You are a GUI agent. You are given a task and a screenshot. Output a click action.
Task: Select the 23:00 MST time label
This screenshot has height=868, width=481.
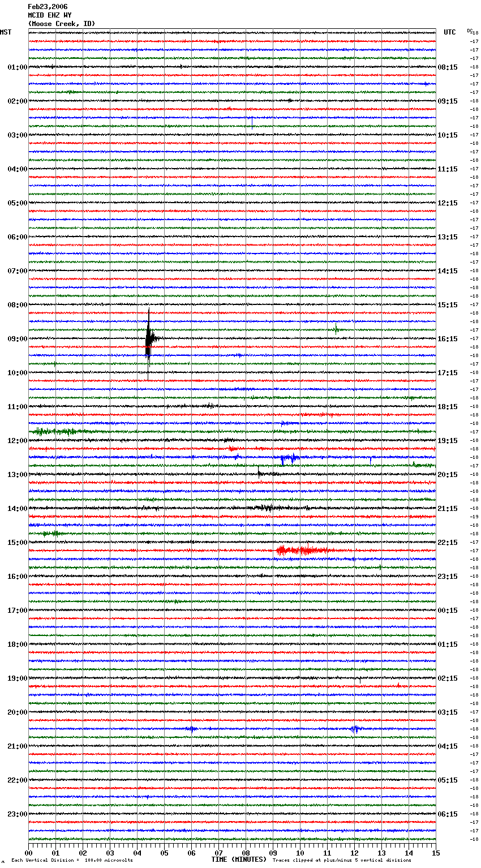point(18,814)
